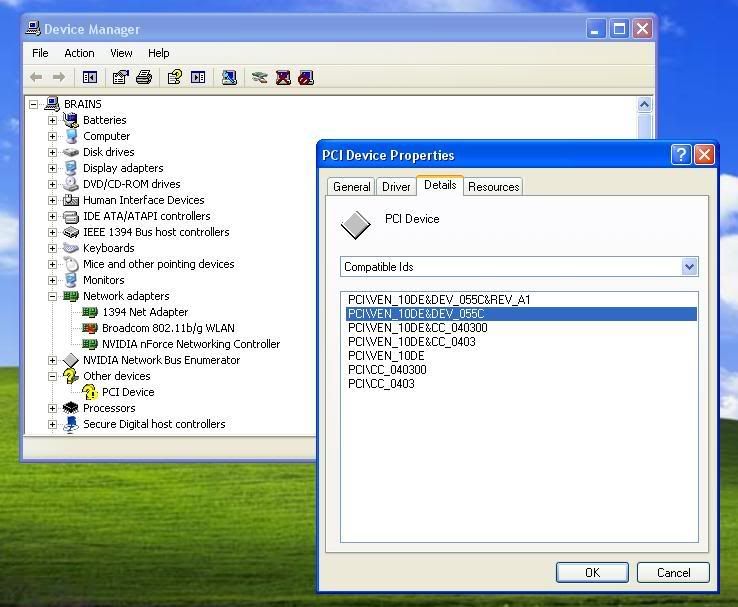The image size is (738, 607).
Task: Open Properties from the toolbar icon
Action: coord(120,77)
